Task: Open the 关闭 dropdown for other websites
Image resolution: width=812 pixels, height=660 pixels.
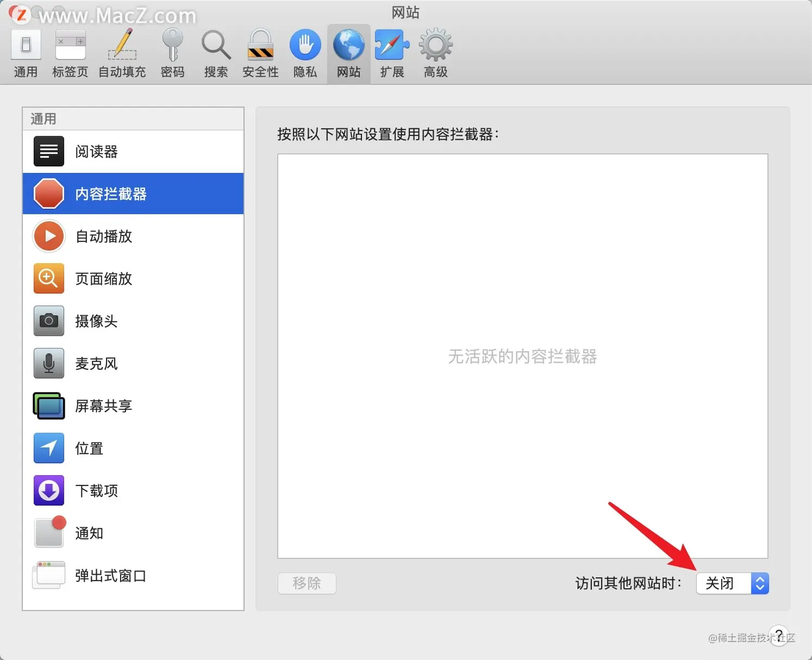Action: (732, 583)
